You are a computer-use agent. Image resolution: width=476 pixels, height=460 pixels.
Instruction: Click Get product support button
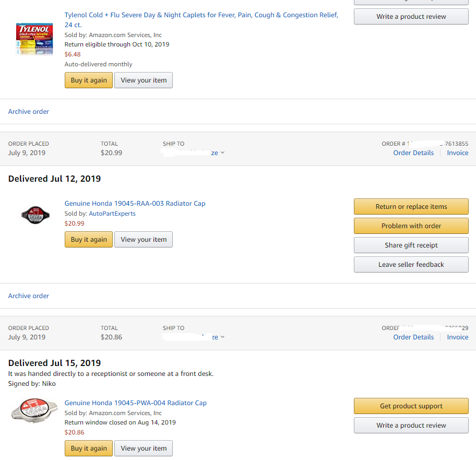[x=411, y=406]
